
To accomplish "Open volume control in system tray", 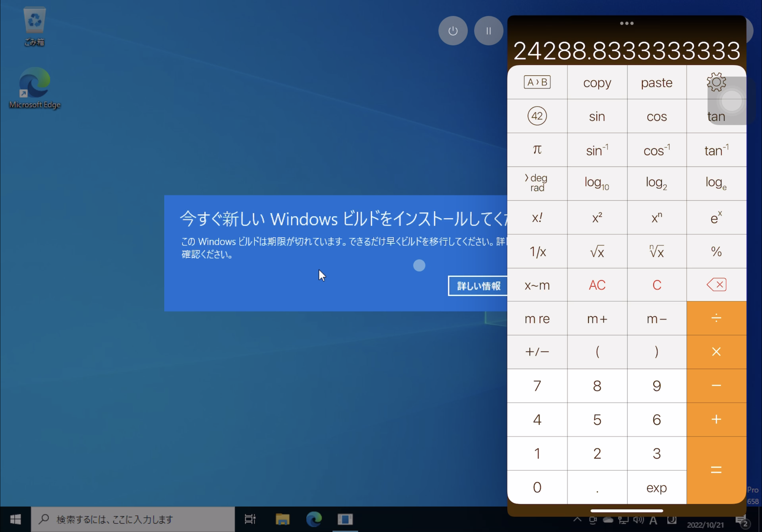I will coord(638,520).
